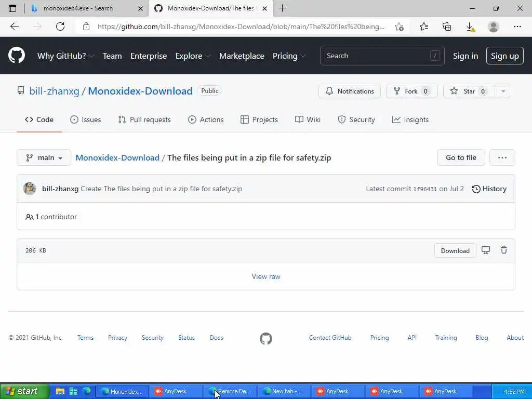The image size is (532, 399).
Task: Open the Favorites list icon
Action: (x=424, y=26)
